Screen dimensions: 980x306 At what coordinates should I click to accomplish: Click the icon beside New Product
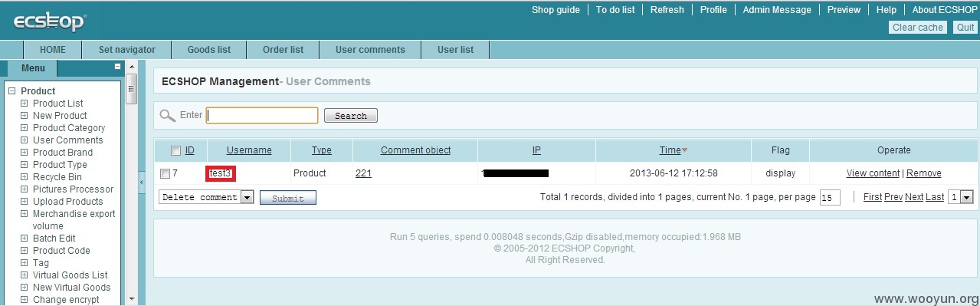click(x=24, y=116)
